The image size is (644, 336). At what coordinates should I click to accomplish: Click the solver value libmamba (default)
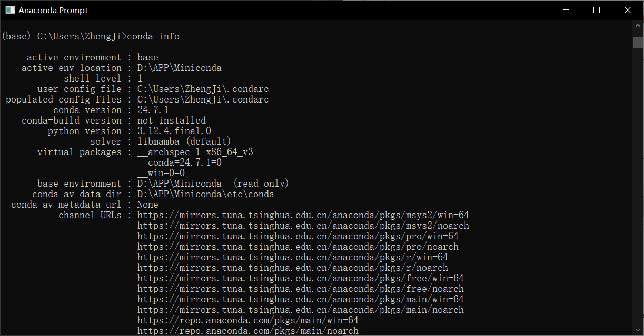point(184,141)
